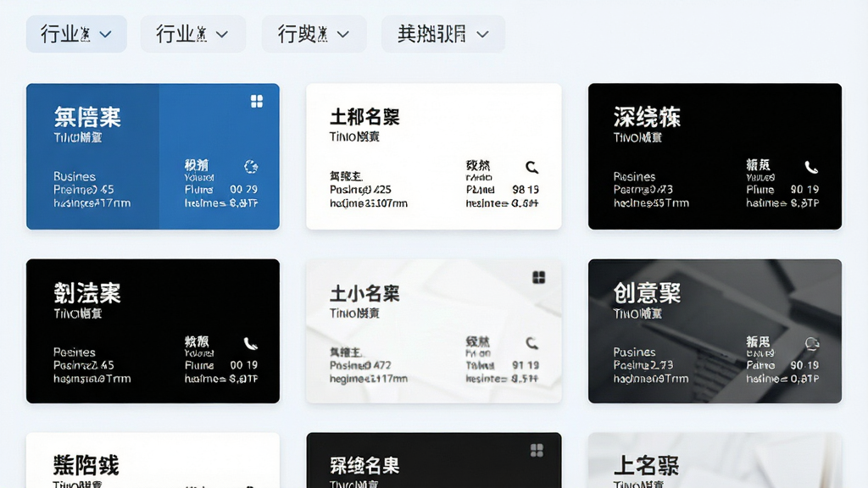Select the top-row white business card template
868x488 pixels.
tap(433, 157)
